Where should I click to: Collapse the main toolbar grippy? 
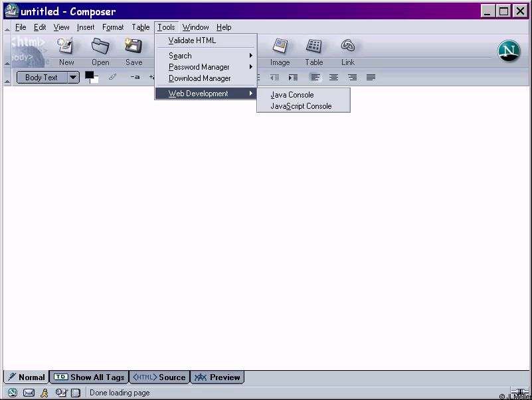(x=7, y=51)
